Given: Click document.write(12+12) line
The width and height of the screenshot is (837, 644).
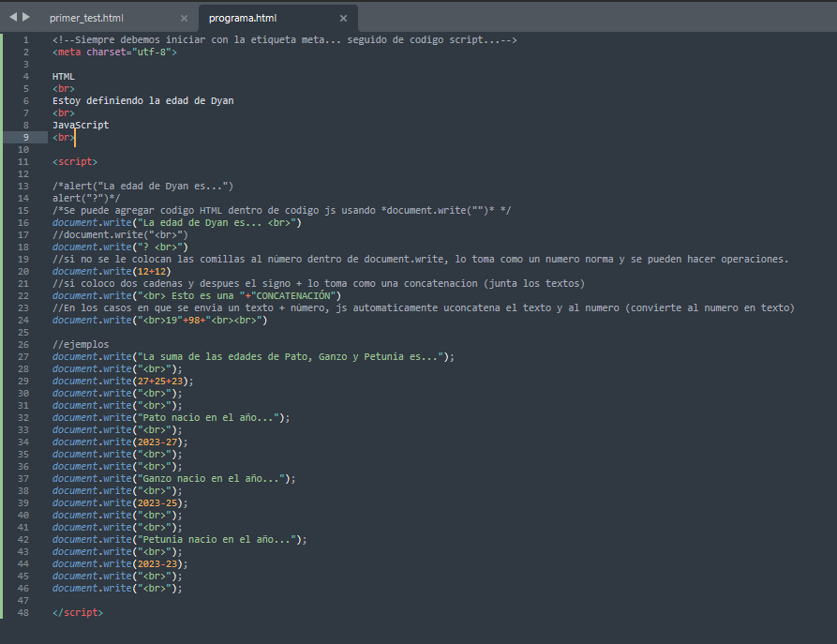Looking at the screenshot, I should 112,271.
